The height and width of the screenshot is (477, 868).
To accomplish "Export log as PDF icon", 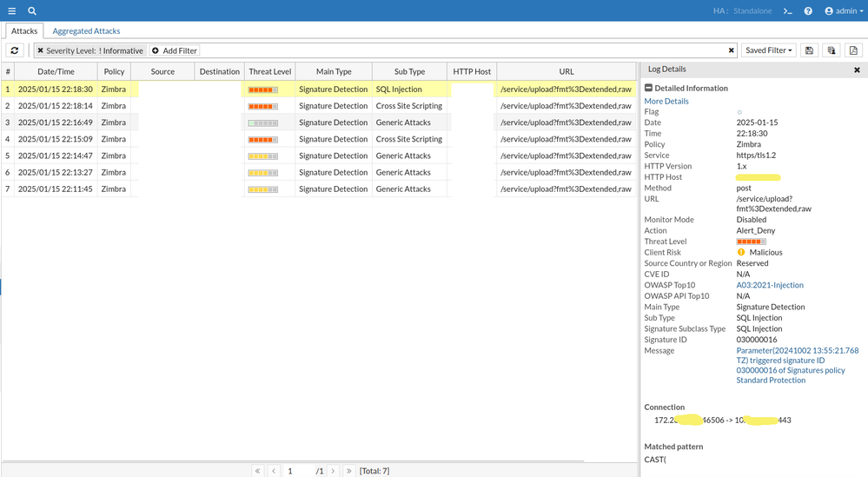I will point(853,50).
